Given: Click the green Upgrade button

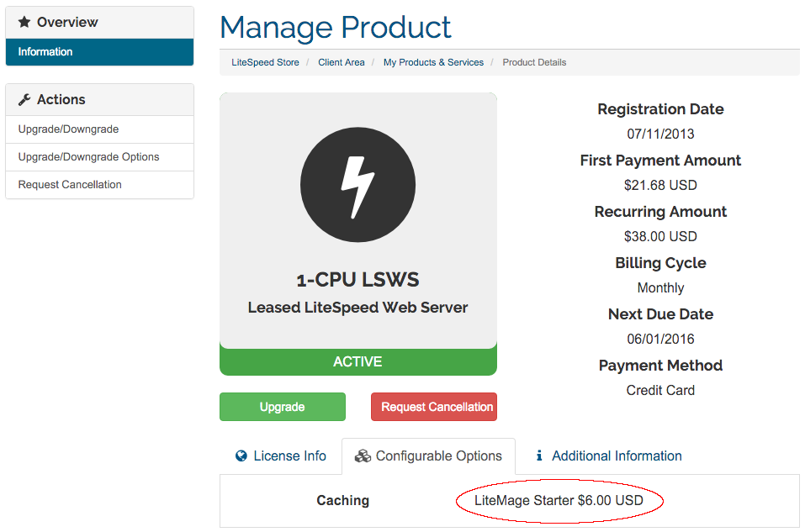Looking at the screenshot, I should pyautogui.click(x=283, y=407).
